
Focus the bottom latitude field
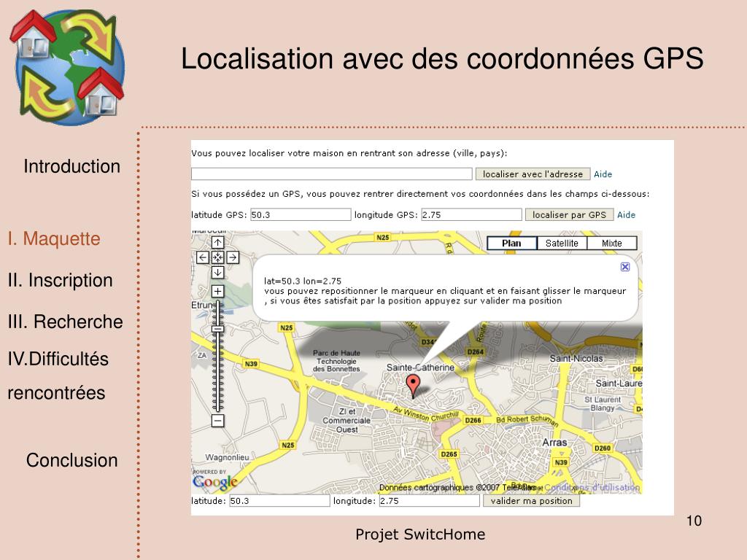click(279, 501)
